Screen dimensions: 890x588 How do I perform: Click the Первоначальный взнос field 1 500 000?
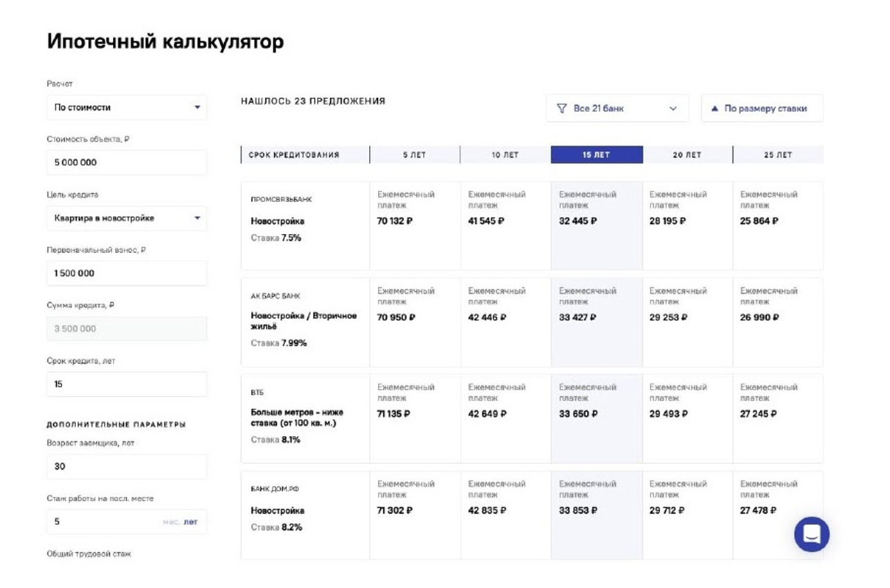pyautogui.click(x=127, y=273)
